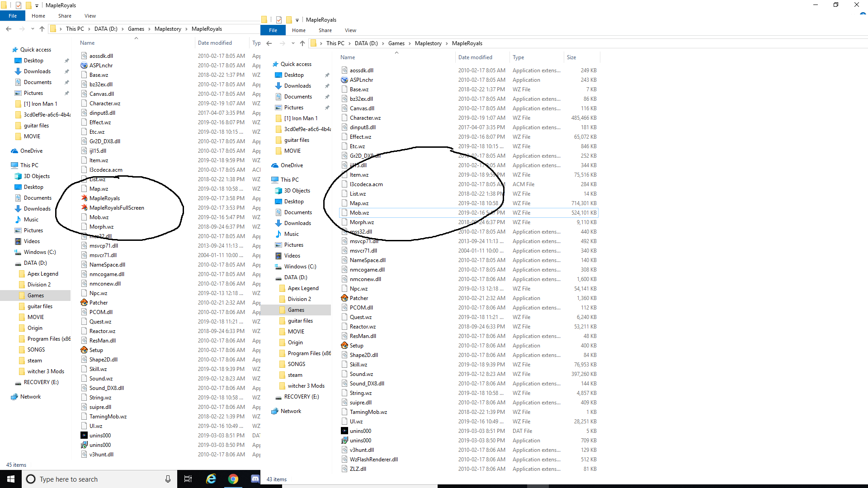The width and height of the screenshot is (868, 488).
Task: Open the MapleRoyals application icon
Action: pos(84,198)
